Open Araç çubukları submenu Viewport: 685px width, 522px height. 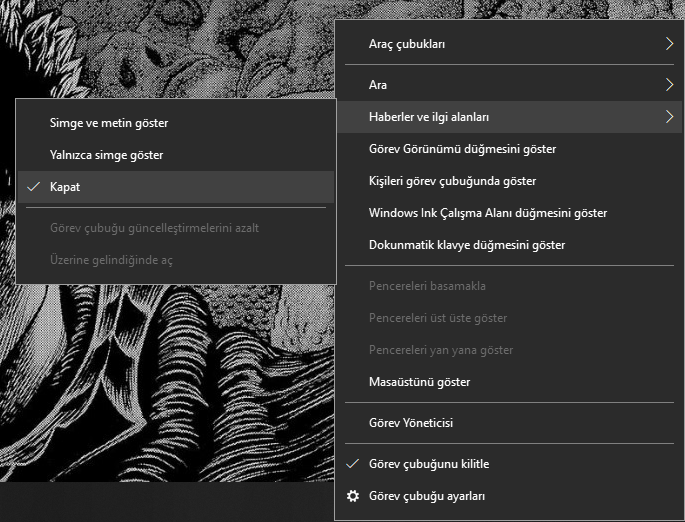tap(509, 44)
